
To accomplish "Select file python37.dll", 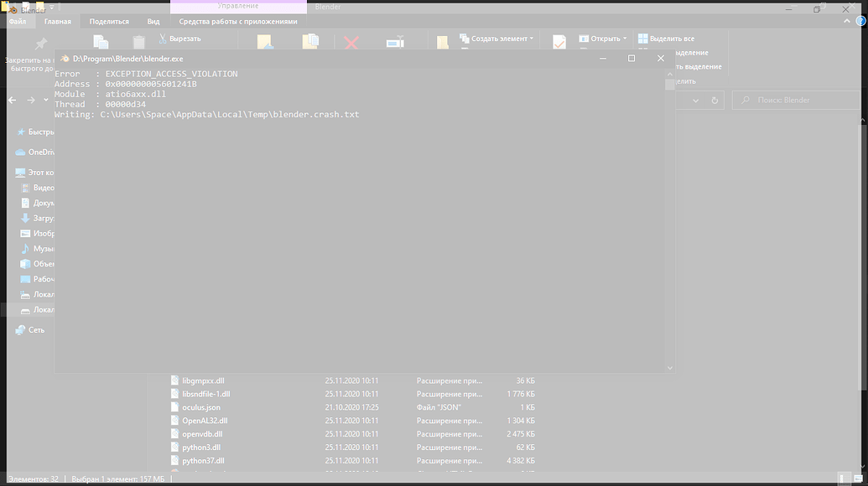I will tap(203, 461).
